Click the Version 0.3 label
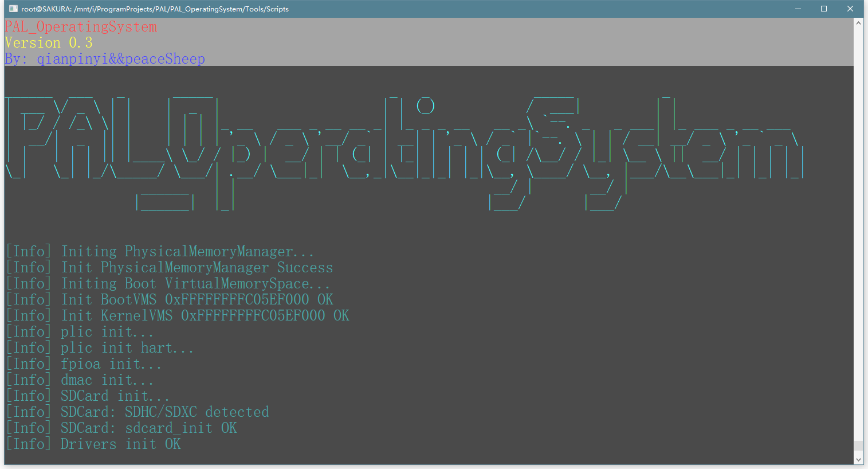 (48, 42)
